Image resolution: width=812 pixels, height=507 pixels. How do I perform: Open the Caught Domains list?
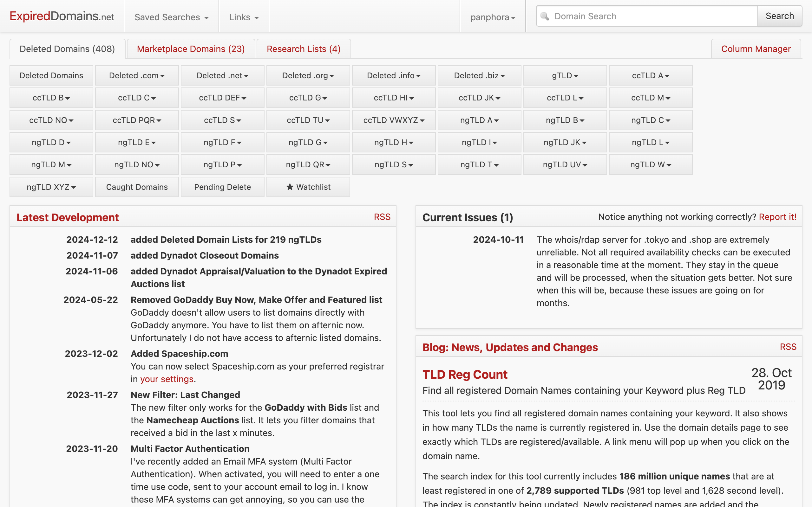pyautogui.click(x=137, y=187)
